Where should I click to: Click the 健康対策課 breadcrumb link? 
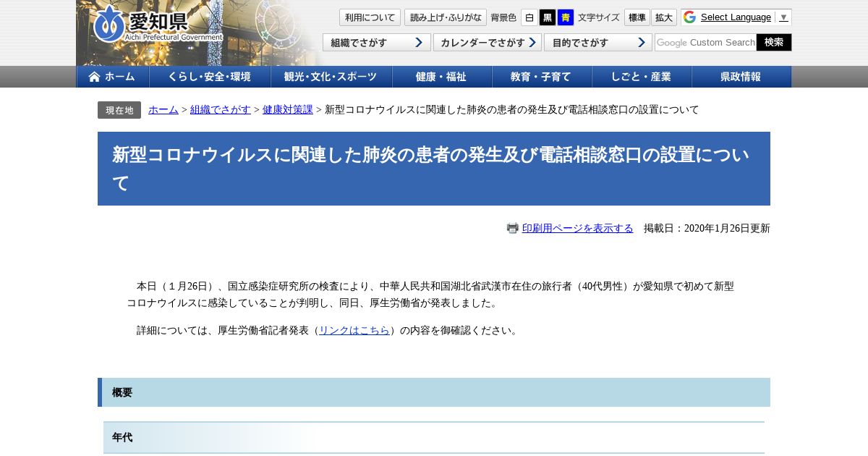(288, 110)
